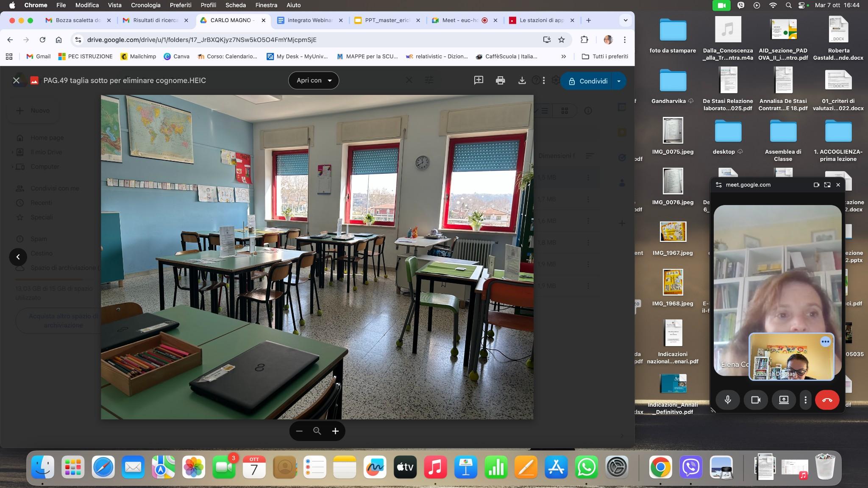Open the Mailchimp bookmark
The image size is (868, 488).
(x=138, y=56)
